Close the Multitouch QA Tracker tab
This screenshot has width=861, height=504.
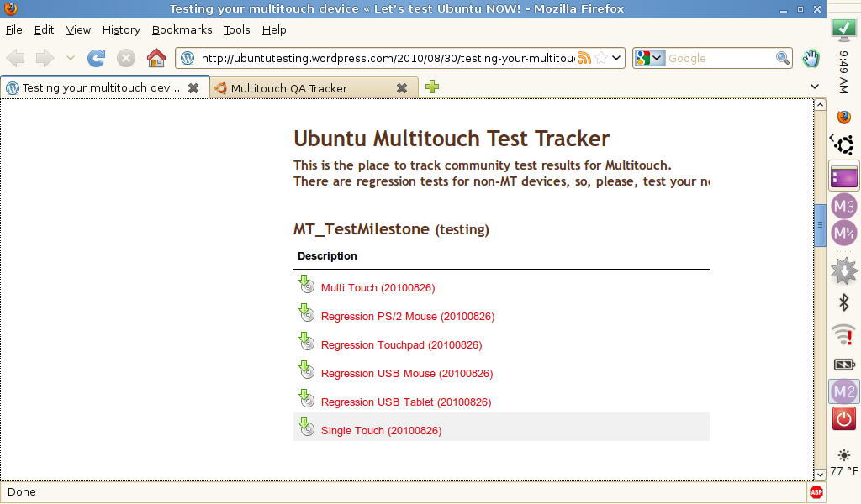pyautogui.click(x=402, y=88)
